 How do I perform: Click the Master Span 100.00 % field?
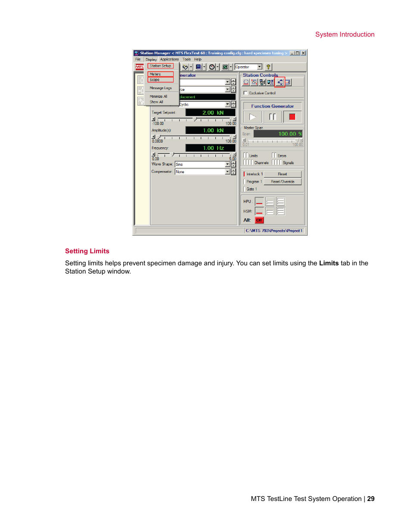[278, 134]
